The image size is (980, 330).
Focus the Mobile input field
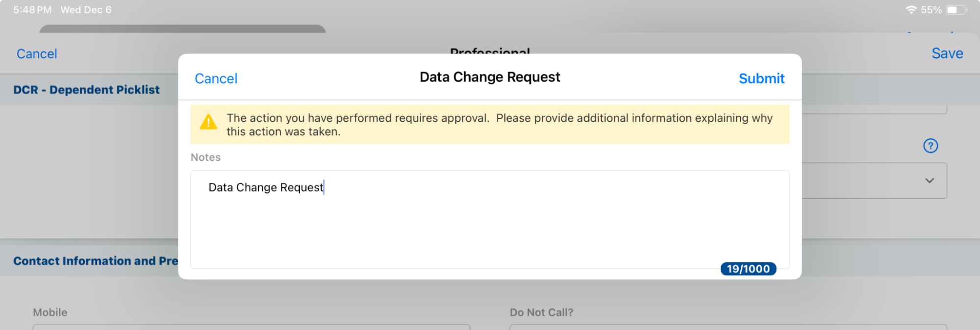click(251, 327)
